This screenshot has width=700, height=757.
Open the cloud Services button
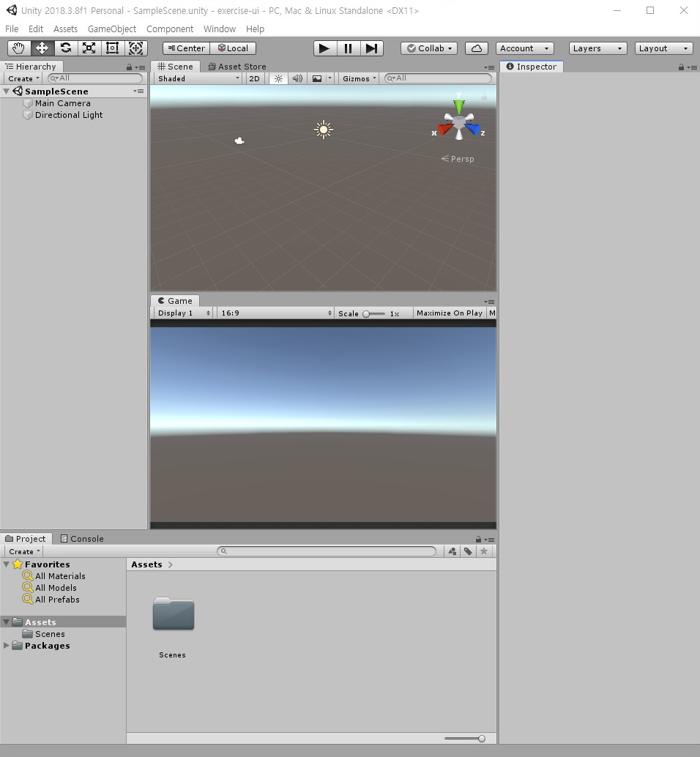click(477, 48)
